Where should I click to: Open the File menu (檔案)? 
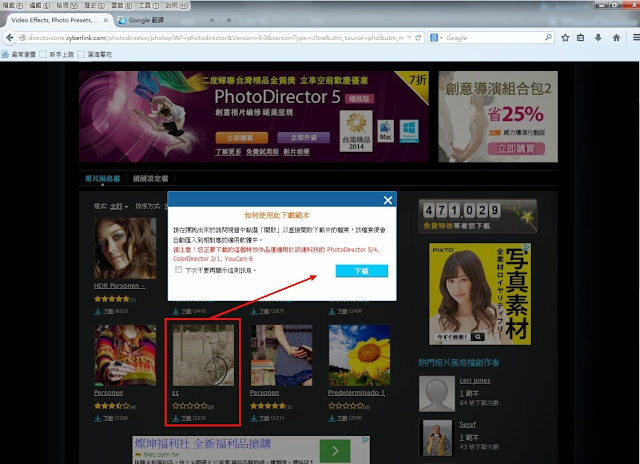coord(13,5)
